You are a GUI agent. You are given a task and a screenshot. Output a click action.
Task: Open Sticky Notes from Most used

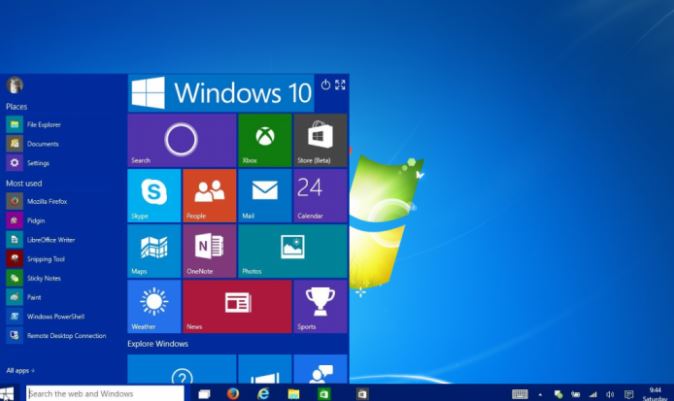point(34,278)
